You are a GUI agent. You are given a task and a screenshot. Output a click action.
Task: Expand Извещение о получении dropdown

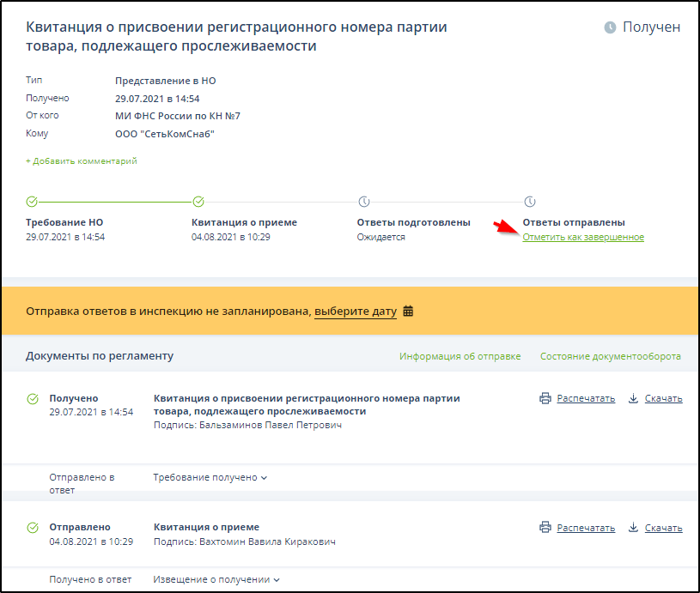[216, 579]
